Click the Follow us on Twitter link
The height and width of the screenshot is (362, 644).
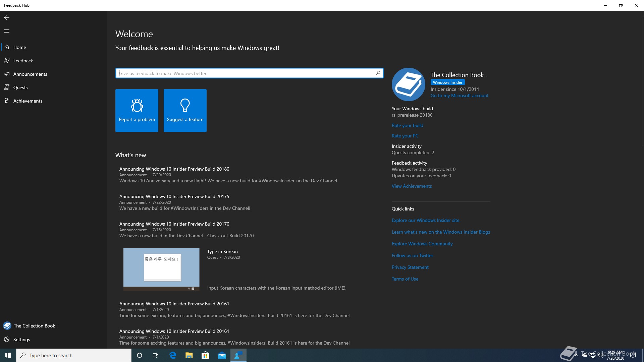coord(412,255)
